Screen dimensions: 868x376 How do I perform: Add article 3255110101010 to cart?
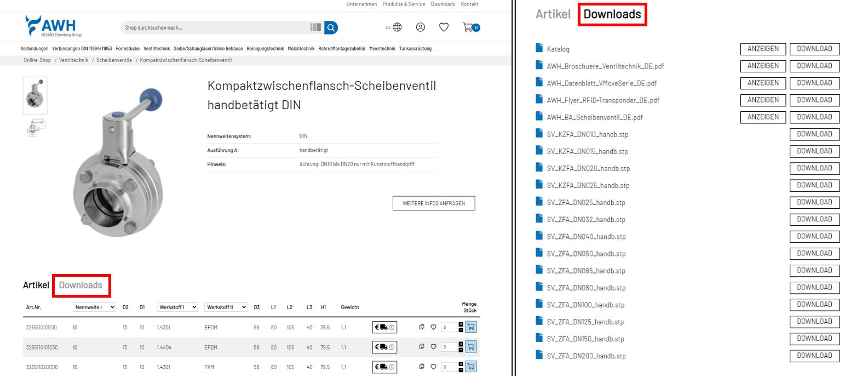[470, 327]
